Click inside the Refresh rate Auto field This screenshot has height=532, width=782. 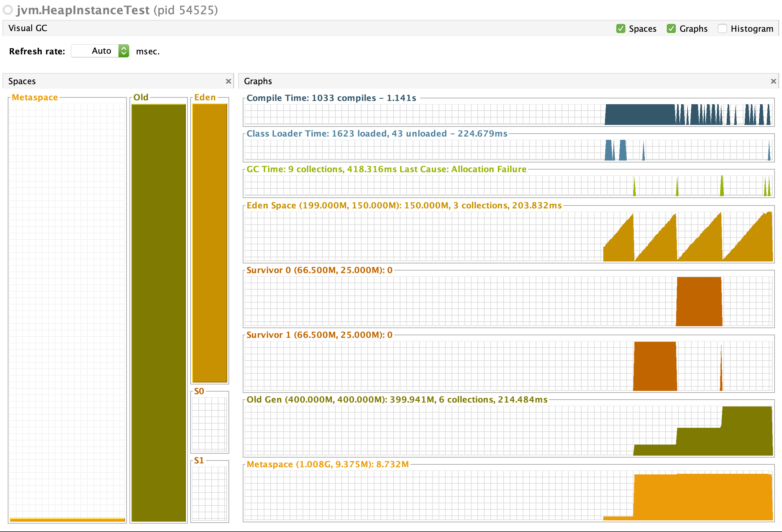[95, 51]
